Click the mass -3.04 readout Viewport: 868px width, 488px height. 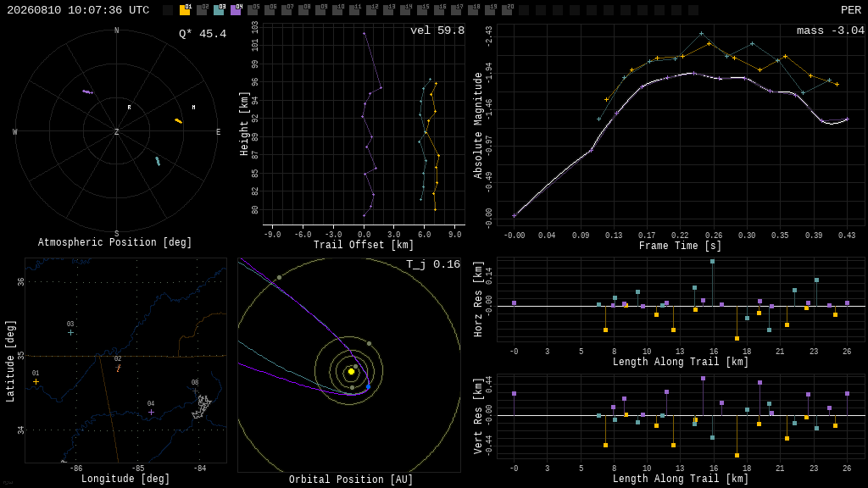tap(831, 30)
